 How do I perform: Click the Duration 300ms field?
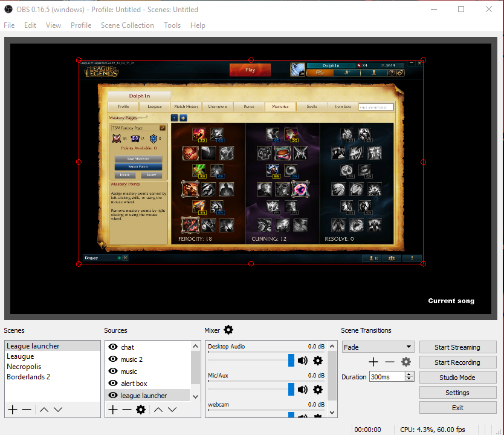387,377
